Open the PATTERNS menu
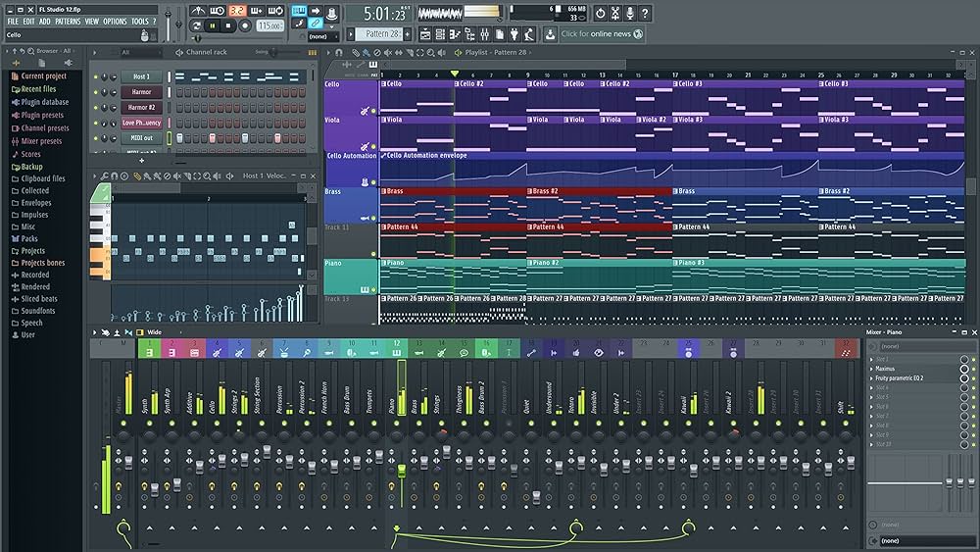 tap(68, 22)
